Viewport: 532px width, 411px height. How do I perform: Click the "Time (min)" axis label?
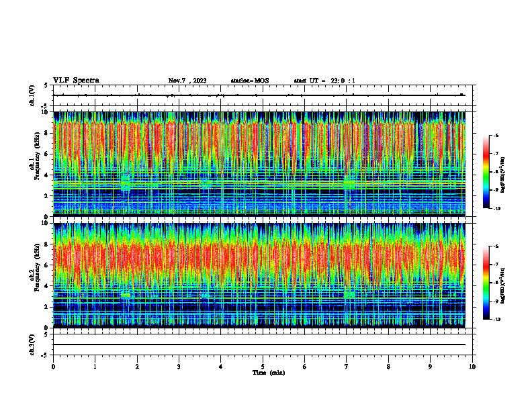[x=269, y=373]
